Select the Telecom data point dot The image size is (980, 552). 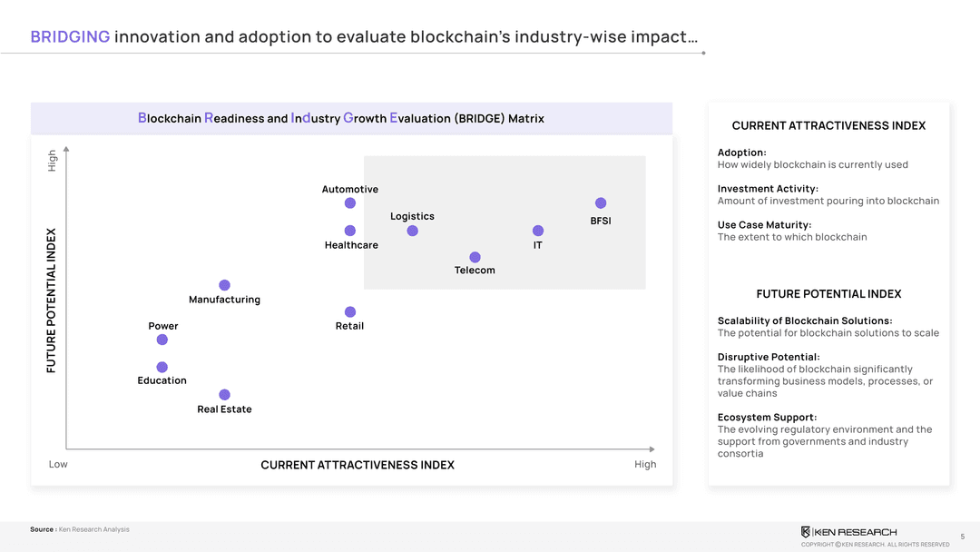(x=475, y=258)
